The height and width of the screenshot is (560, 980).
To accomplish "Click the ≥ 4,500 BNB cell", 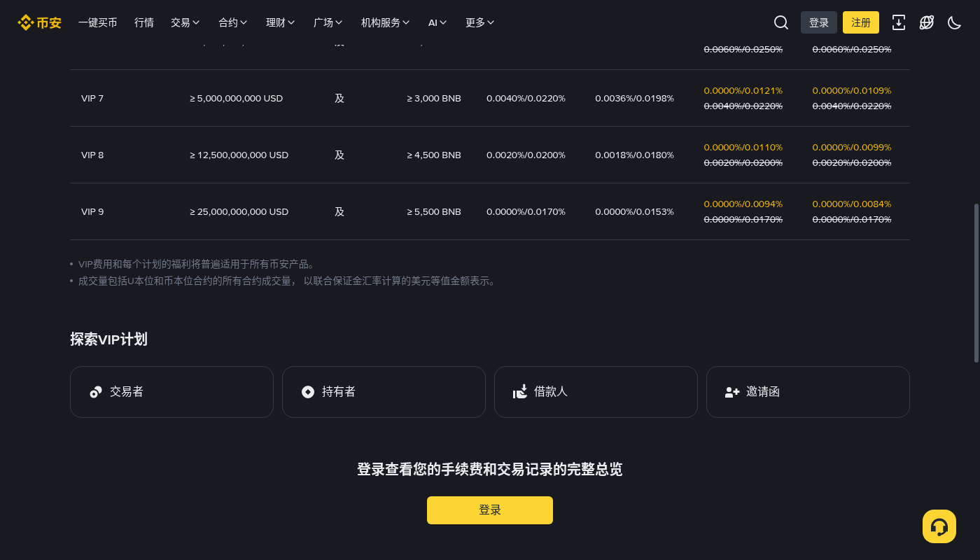I will [434, 155].
